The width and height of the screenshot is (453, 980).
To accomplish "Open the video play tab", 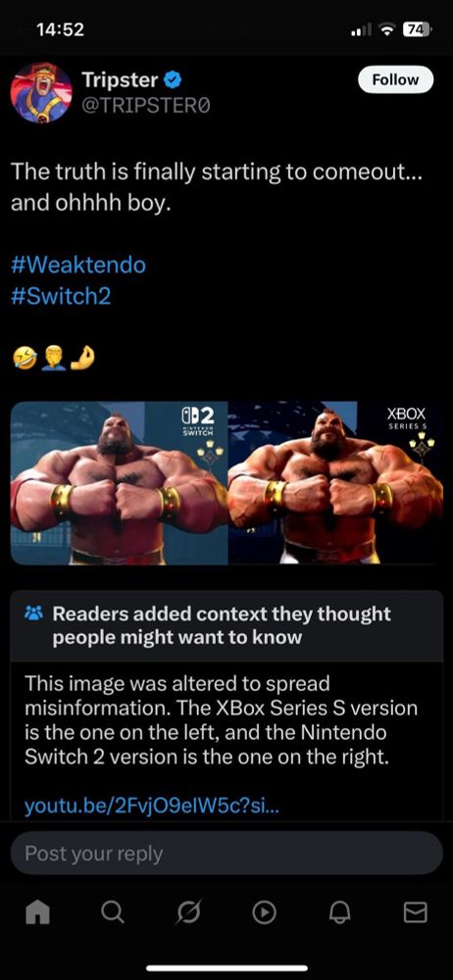I will point(264,913).
